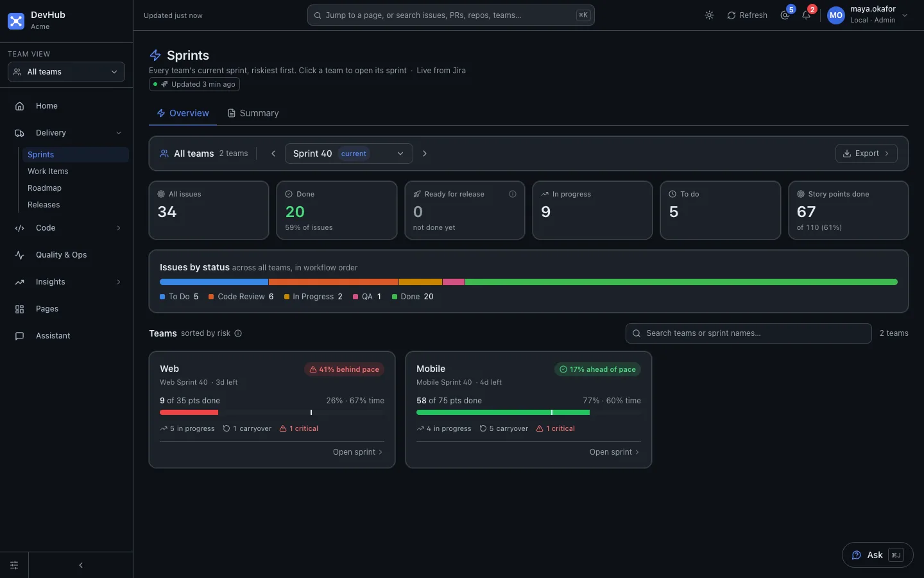The image size is (924, 578).
Task: Expand the Insights section chevron
Action: (119, 282)
